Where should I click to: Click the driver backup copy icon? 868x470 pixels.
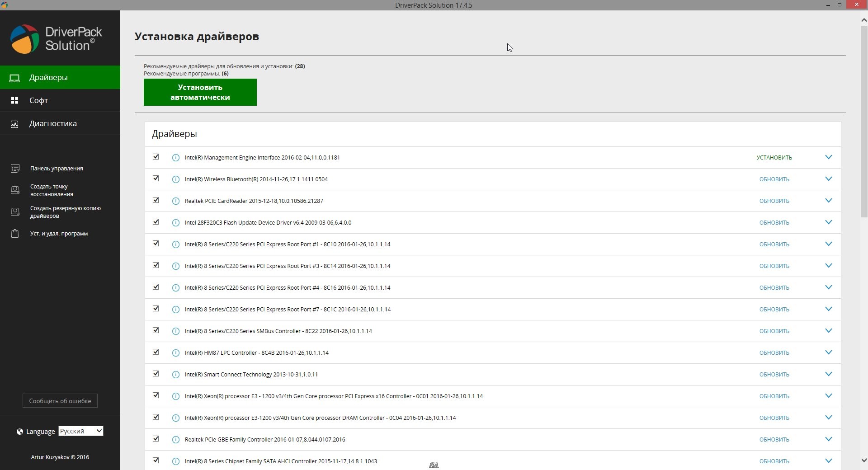(x=15, y=212)
